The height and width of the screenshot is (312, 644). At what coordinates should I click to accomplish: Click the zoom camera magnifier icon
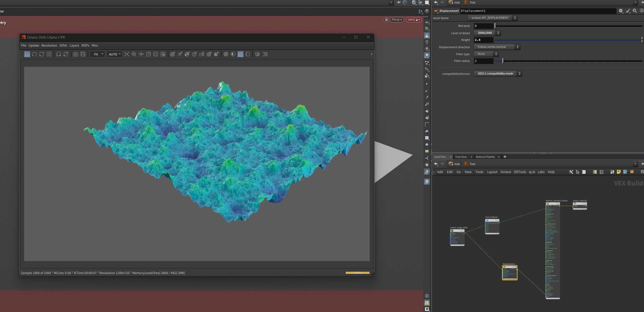click(134, 54)
